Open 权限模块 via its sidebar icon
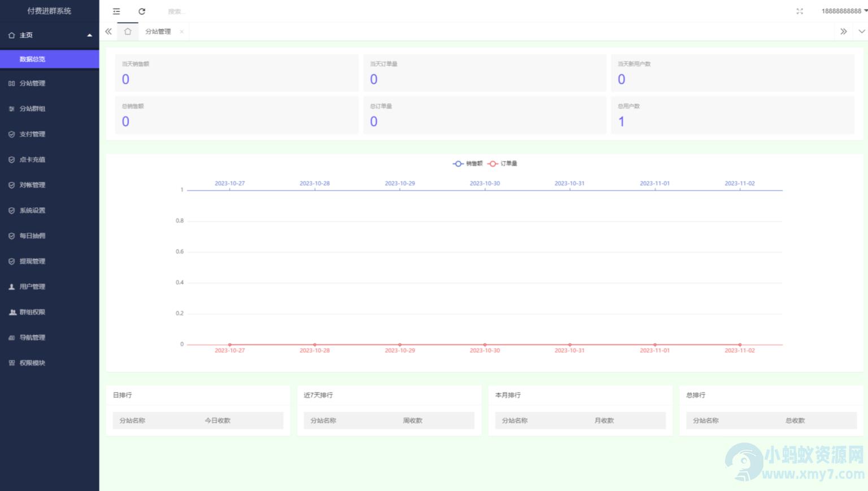The height and width of the screenshot is (491, 868). (11, 363)
